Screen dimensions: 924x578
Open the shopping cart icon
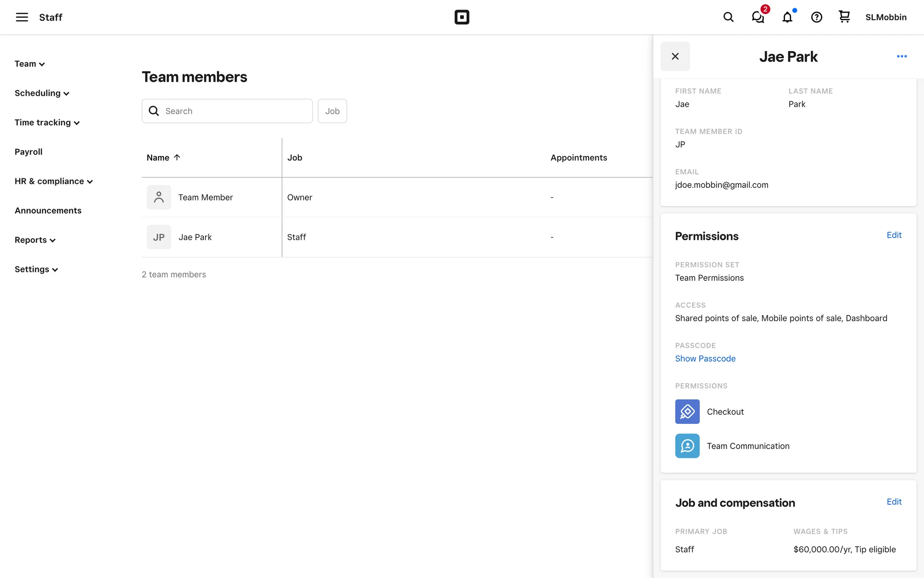pyautogui.click(x=844, y=17)
